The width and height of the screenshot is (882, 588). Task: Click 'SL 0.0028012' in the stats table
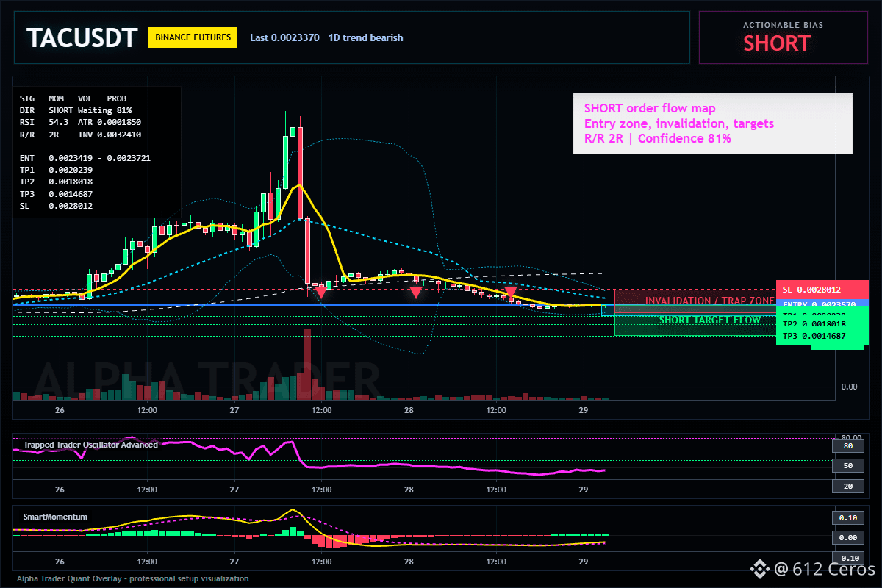(57, 206)
